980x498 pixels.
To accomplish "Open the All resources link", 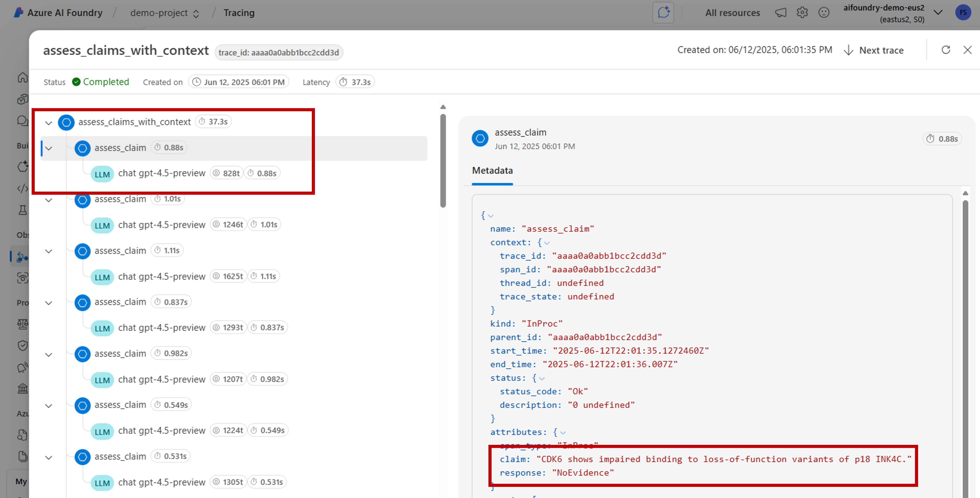I will coord(732,13).
